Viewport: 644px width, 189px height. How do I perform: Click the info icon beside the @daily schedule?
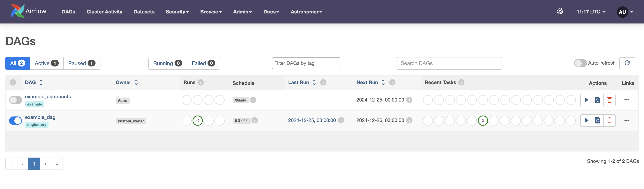pyautogui.click(x=253, y=100)
